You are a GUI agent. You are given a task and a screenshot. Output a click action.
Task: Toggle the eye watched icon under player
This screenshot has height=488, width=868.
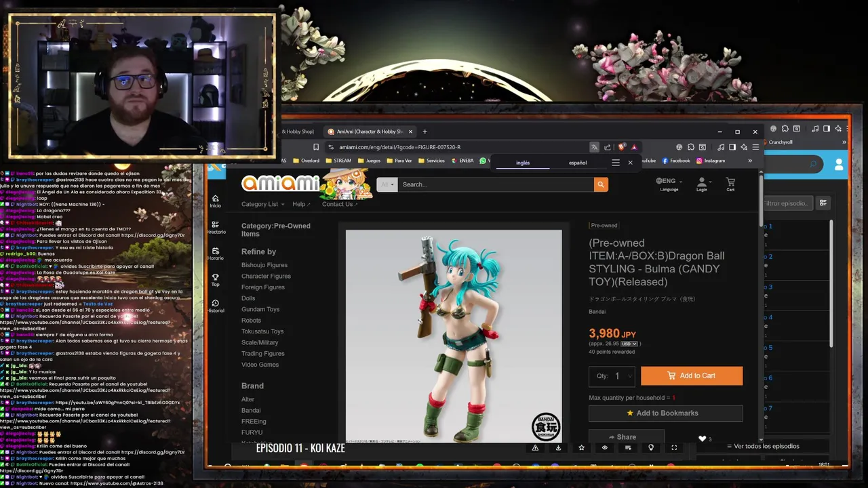pyautogui.click(x=605, y=447)
